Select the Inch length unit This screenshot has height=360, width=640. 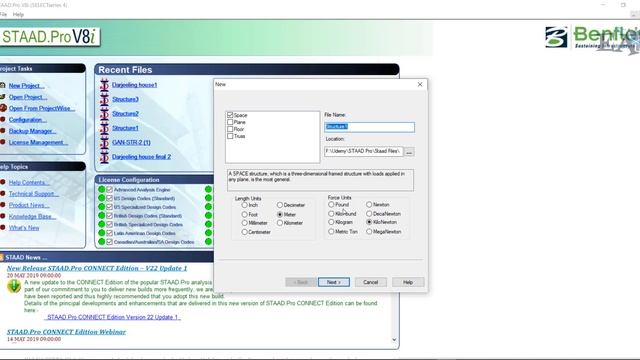244,205
